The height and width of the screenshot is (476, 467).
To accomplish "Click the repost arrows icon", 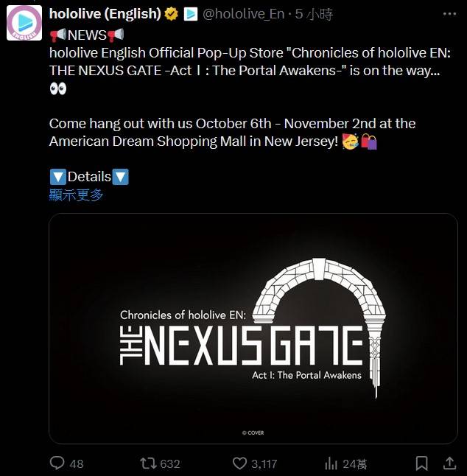I will (148, 463).
